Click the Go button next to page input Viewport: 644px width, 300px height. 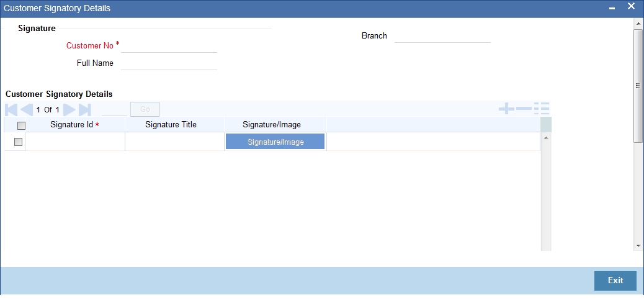pos(145,109)
